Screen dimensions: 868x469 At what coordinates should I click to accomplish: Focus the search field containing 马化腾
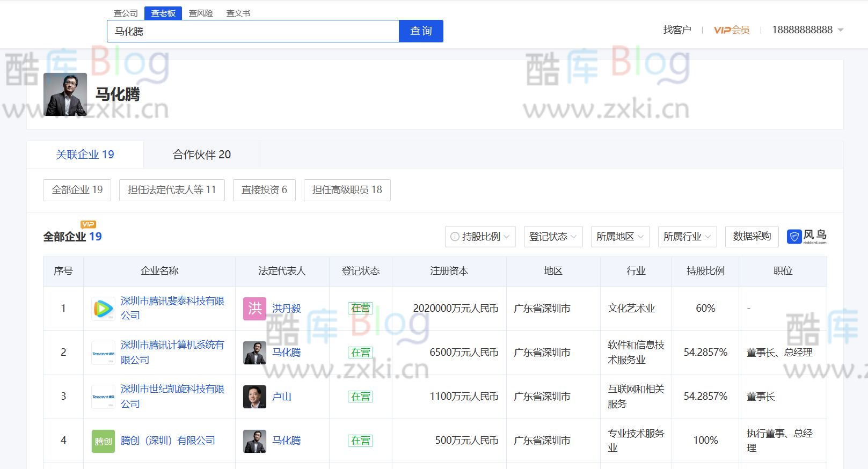pos(253,31)
